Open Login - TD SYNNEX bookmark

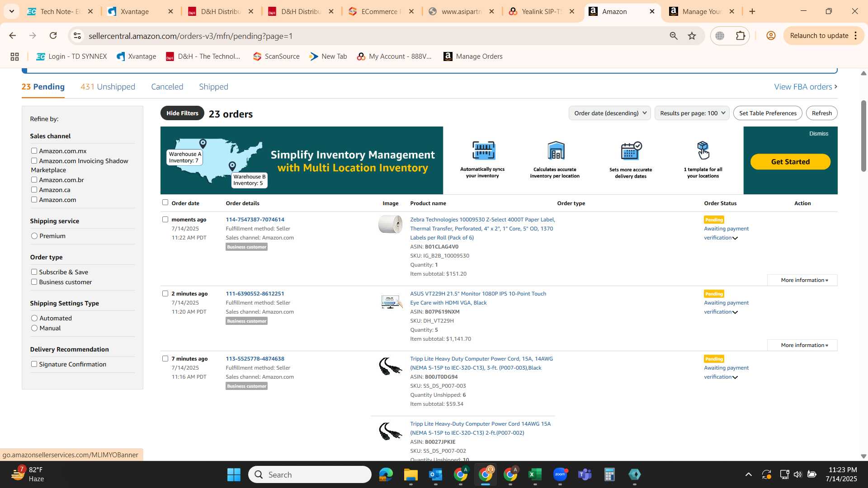point(71,56)
